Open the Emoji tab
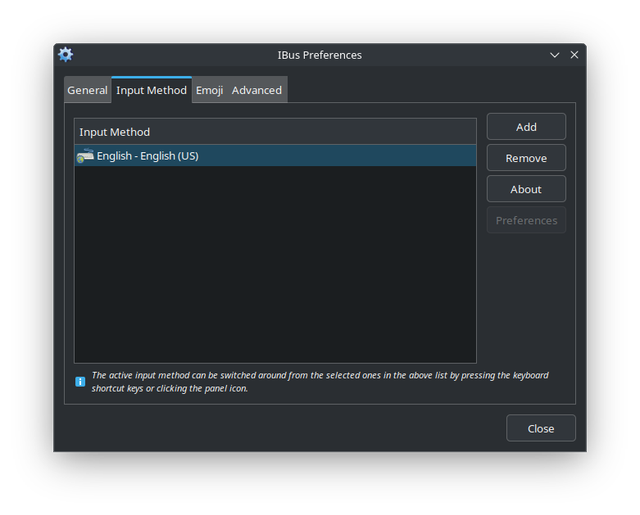 coord(209,90)
